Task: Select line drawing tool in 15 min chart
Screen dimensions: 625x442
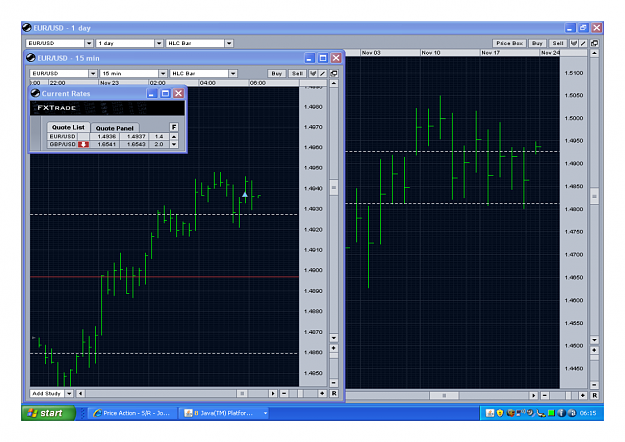Action: 322,73
